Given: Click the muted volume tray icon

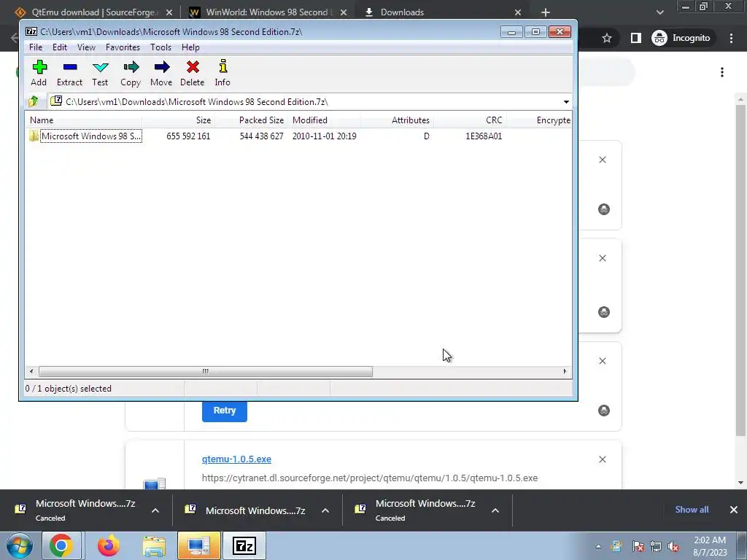Looking at the screenshot, I should coord(673,547).
